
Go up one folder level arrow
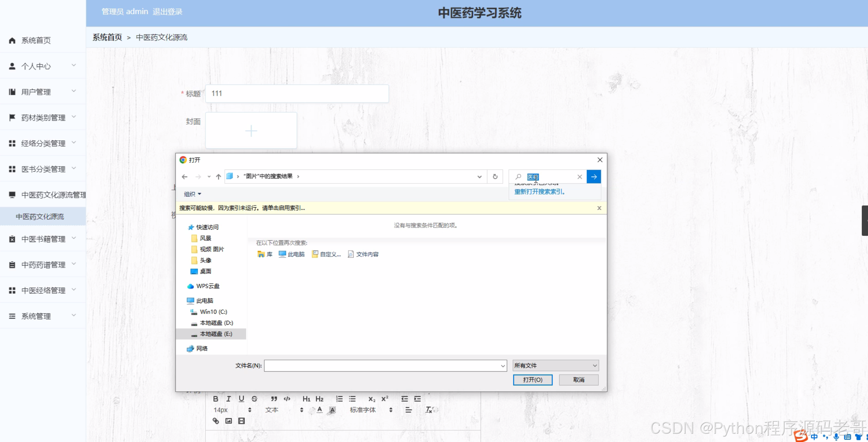coord(218,177)
